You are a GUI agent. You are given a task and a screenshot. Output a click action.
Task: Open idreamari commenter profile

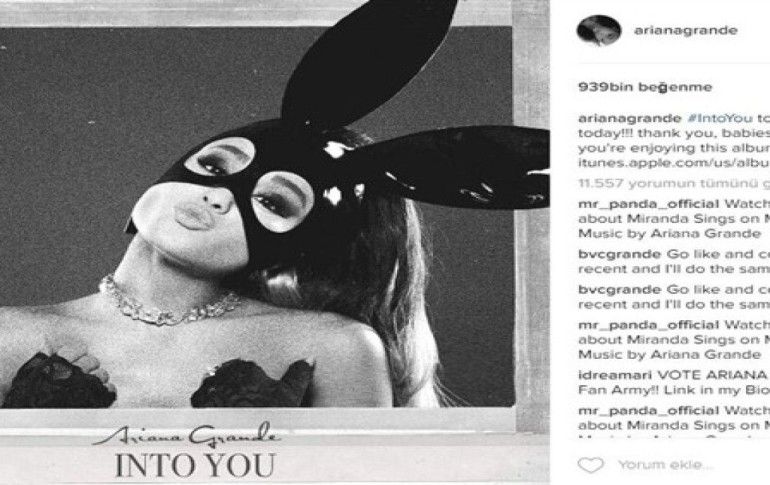pos(615,375)
